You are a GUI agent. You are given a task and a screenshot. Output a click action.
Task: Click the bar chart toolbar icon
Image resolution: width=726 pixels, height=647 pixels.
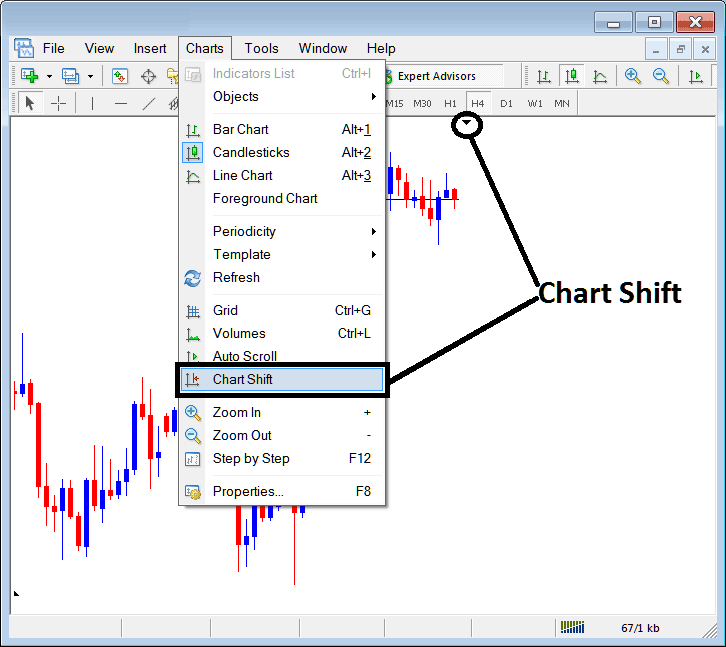pos(543,76)
